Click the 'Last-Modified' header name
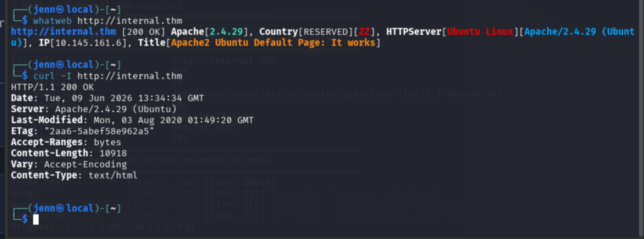This screenshot has height=239, width=644. click(47, 120)
